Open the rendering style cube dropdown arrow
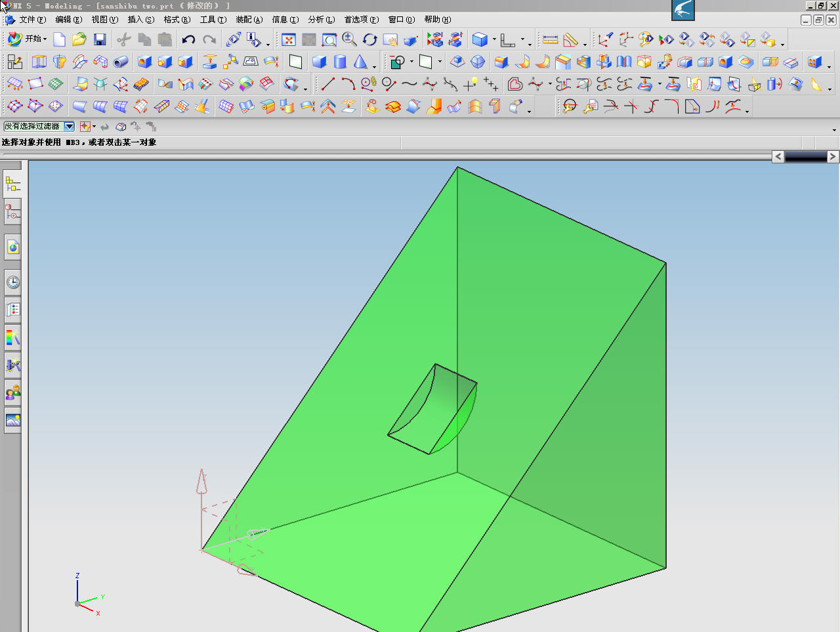 pos(494,39)
